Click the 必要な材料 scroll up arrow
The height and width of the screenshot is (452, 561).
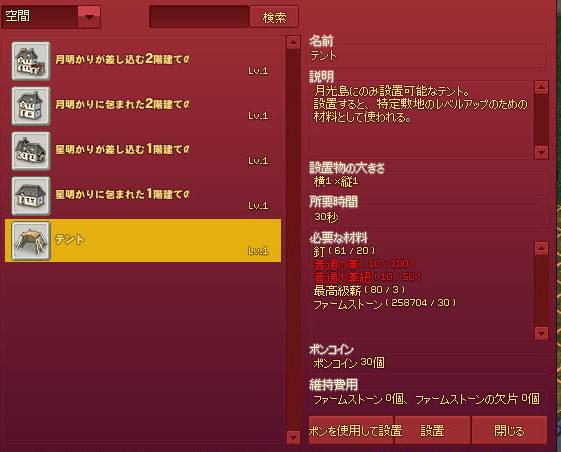coord(541,248)
